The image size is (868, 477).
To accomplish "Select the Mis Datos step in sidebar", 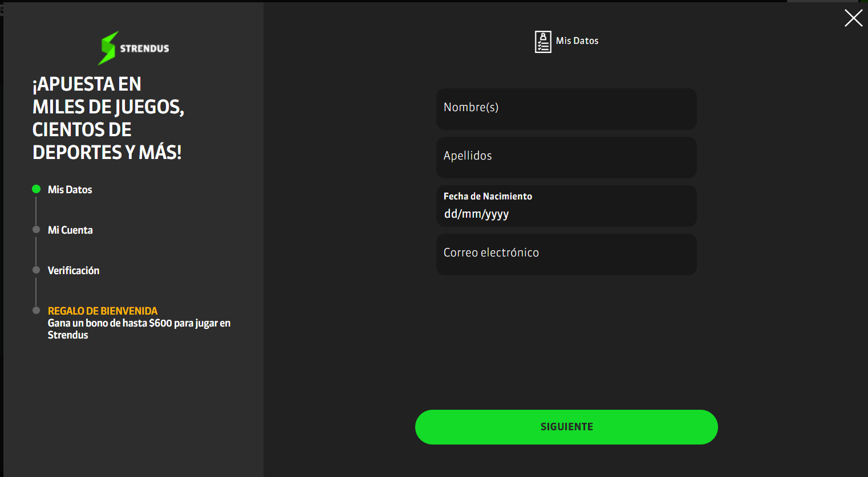I will pos(70,190).
